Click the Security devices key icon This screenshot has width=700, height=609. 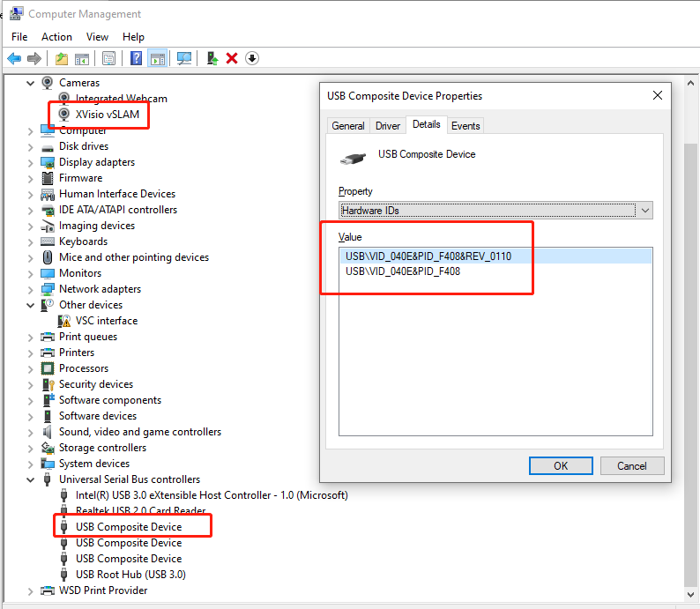48,384
